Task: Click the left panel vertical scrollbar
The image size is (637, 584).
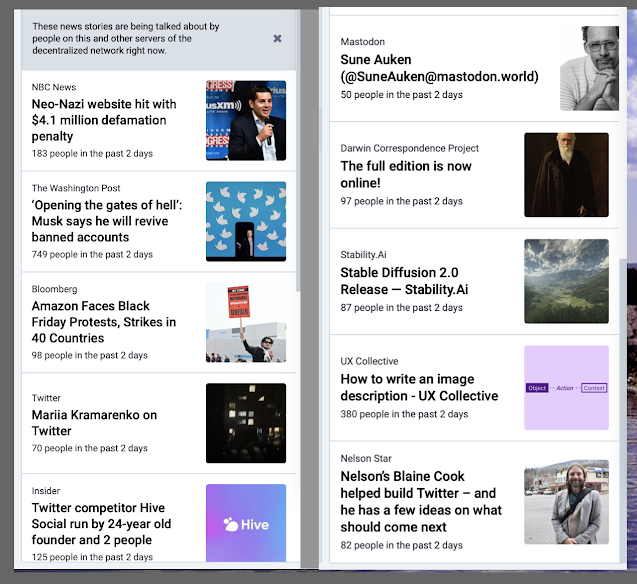Action: pos(298,150)
